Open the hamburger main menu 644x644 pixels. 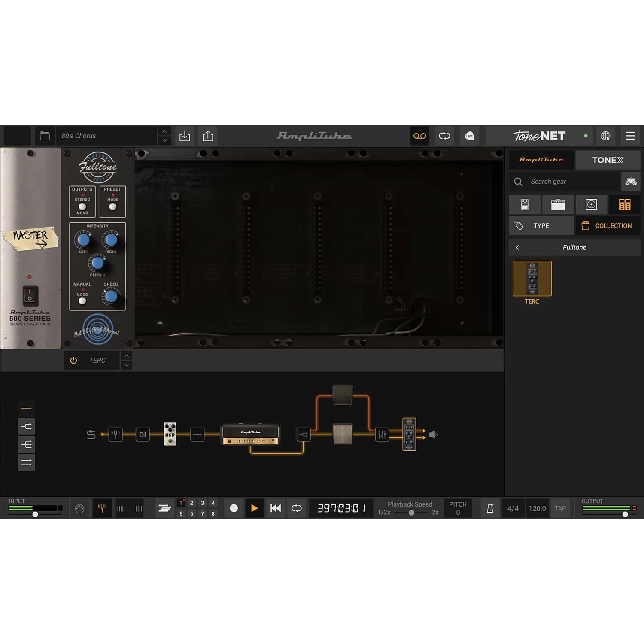point(630,136)
